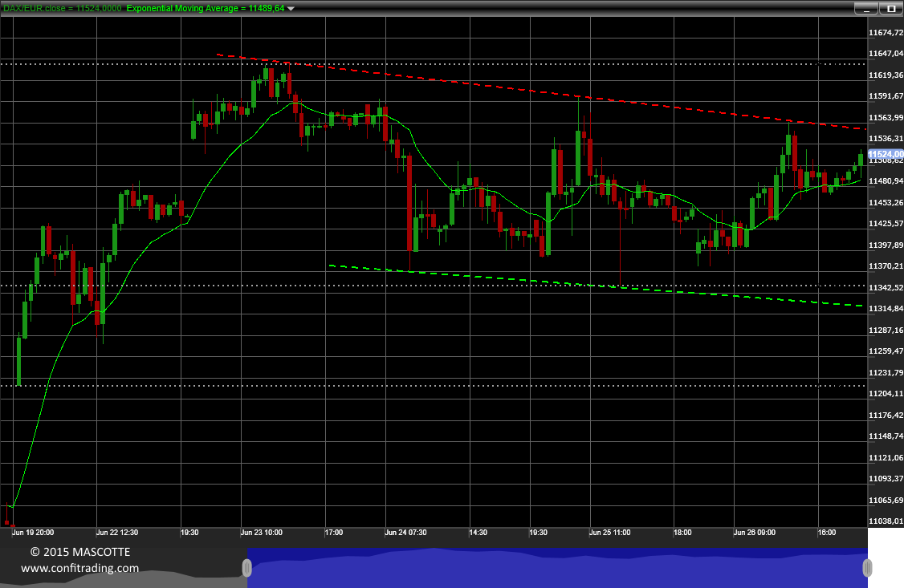Click the minimize chart panel icon
This screenshot has width=904, height=588.
click(866, 9)
